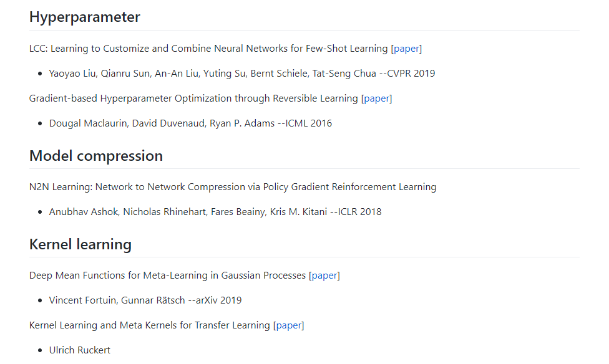Click the LCC: Learning to Customize title text
609x364 pixels.
[x=208, y=49]
